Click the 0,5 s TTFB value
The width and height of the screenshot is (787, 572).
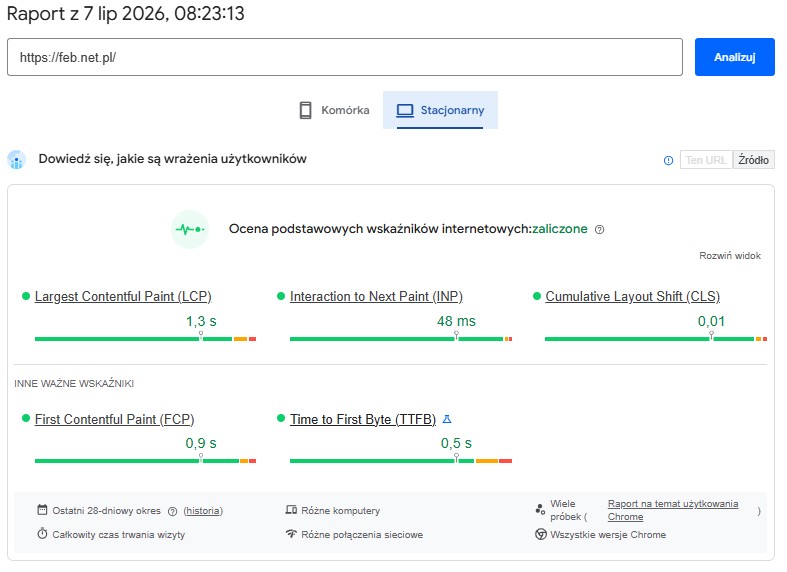[456, 443]
